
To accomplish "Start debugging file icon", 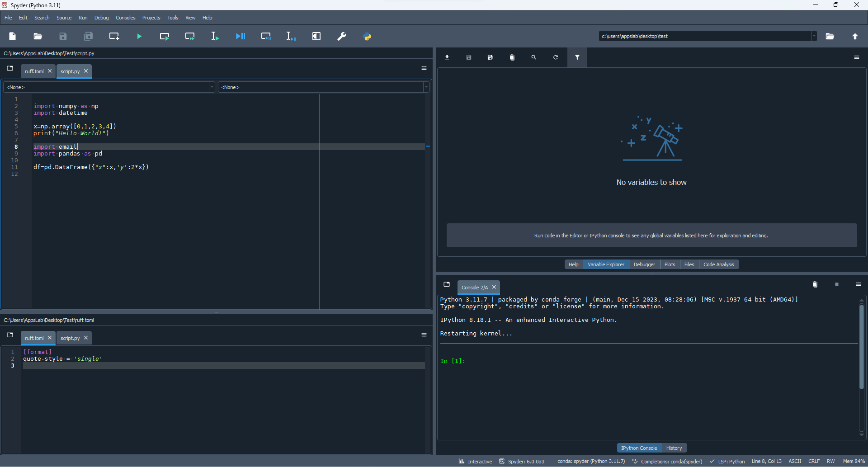I will click(241, 36).
